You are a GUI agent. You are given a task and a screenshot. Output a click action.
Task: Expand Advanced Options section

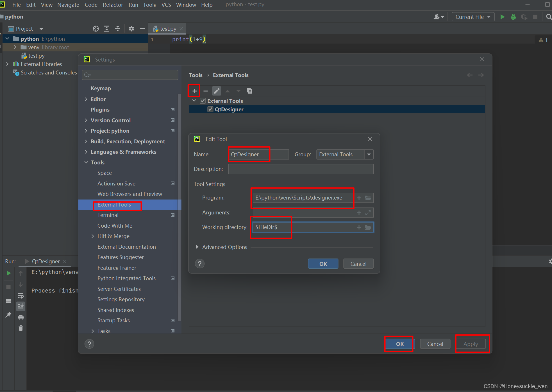pyautogui.click(x=197, y=247)
